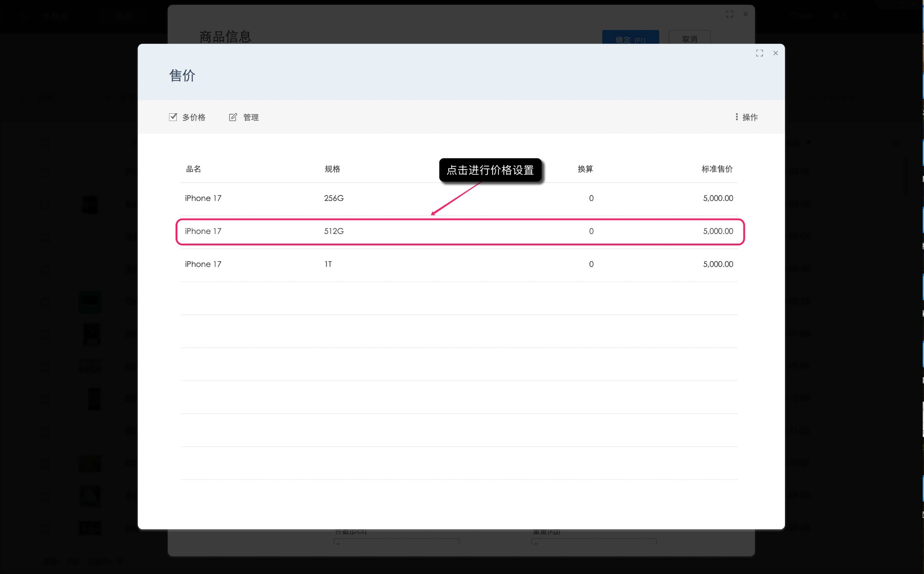Toggle the 多价格 checkbox
The width and height of the screenshot is (924, 574).
(173, 117)
